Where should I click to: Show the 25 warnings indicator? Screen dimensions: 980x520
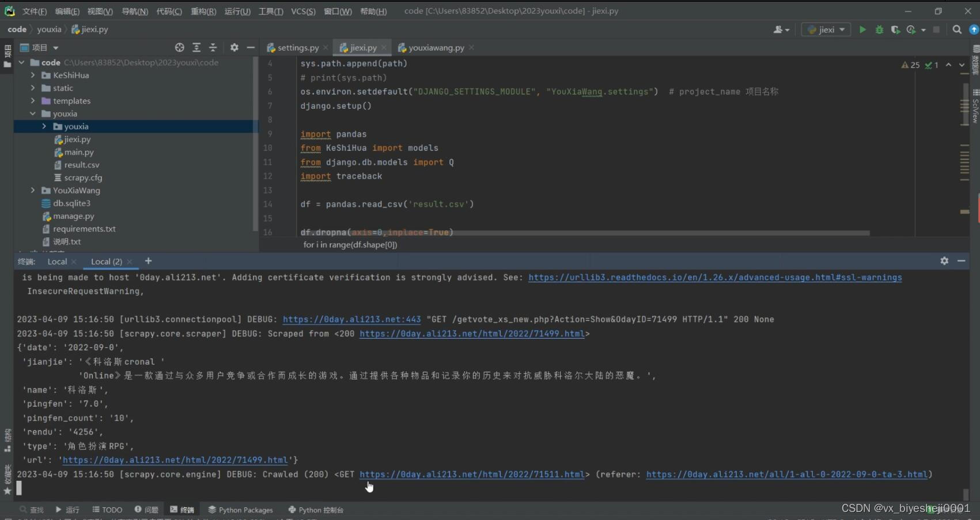click(x=910, y=65)
